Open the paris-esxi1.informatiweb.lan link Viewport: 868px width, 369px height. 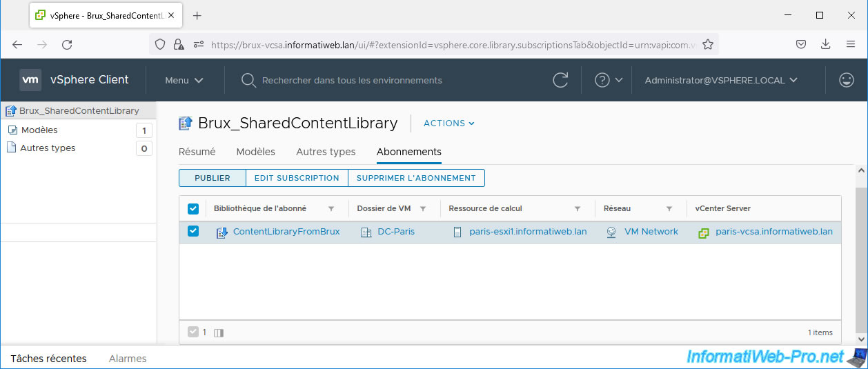(528, 232)
